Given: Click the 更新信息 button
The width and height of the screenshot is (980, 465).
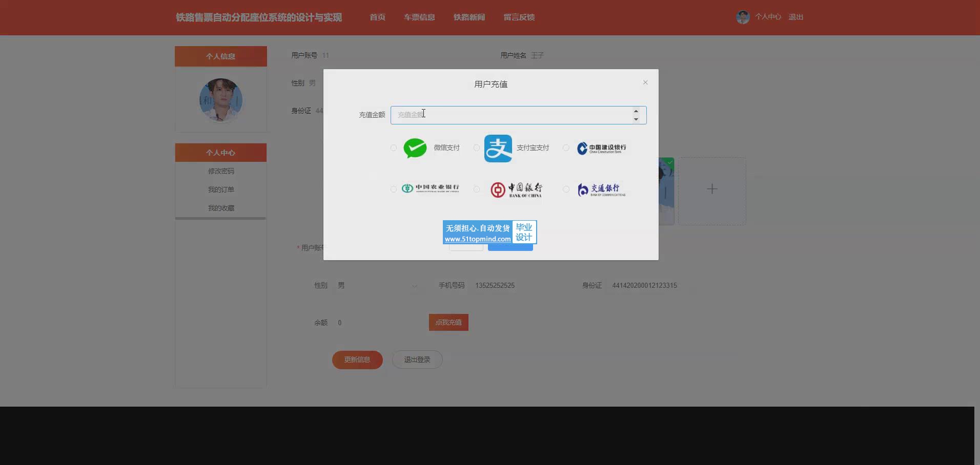Looking at the screenshot, I should click(357, 360).
